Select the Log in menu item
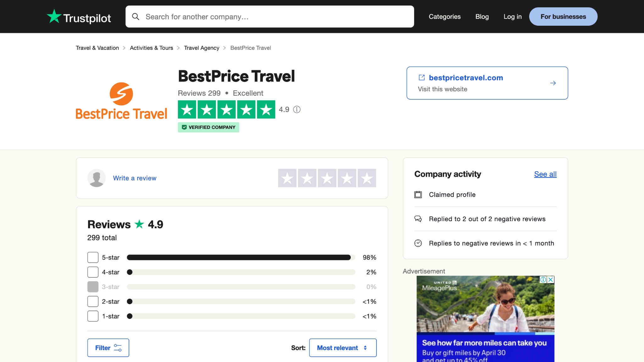The height and width of the screenshot is (362, 644). 512,16
